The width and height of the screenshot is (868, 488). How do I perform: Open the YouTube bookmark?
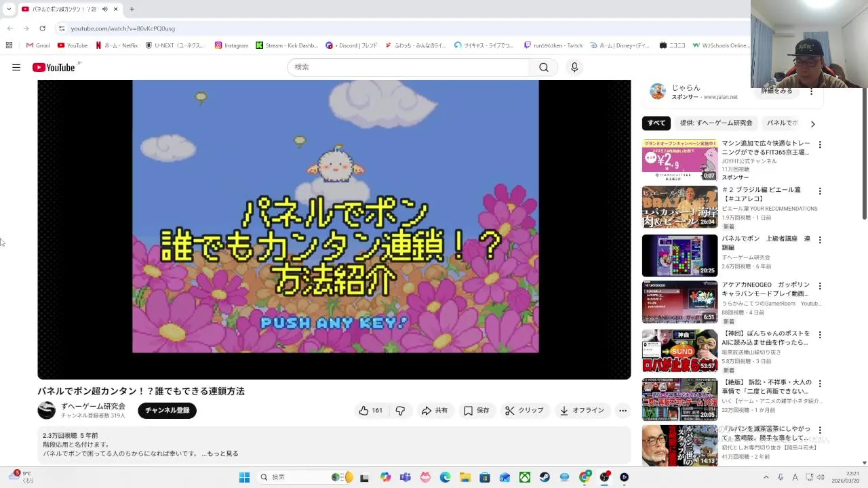73,45
